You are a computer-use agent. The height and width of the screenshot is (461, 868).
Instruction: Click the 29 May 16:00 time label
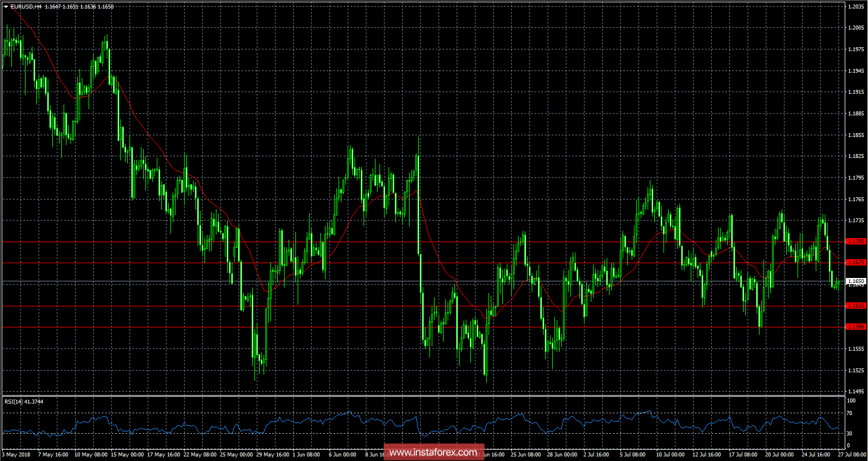(272, 455)
